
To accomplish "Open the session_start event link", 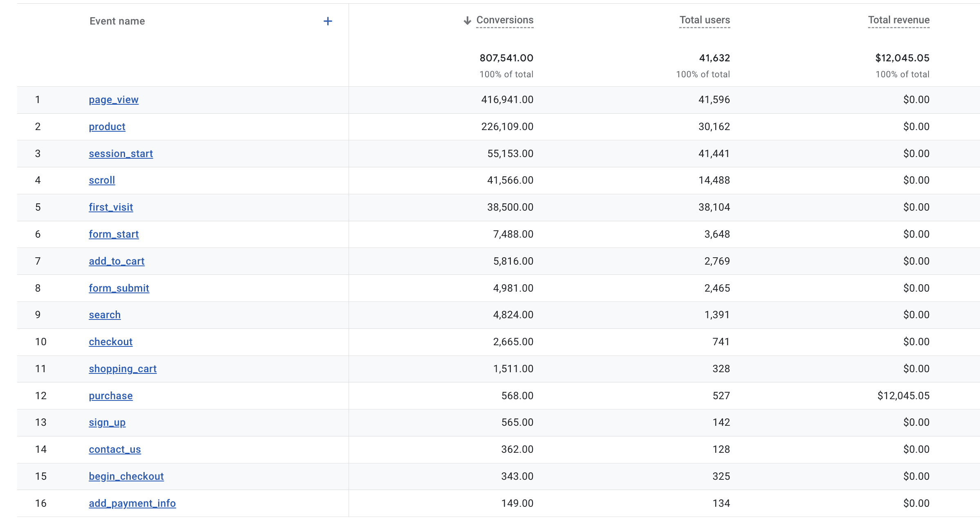I will (x=121, y=154).
